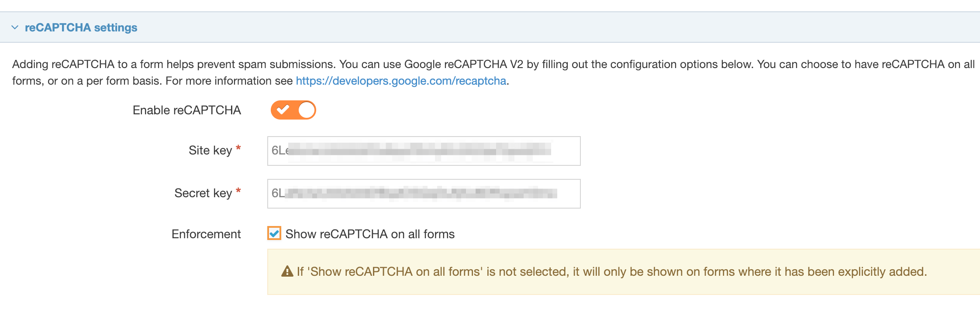The height and width of the screenshot is (329, 980).
Task: Collapse the reCAPTCHA settings chevron
Action: coord(15,27)
